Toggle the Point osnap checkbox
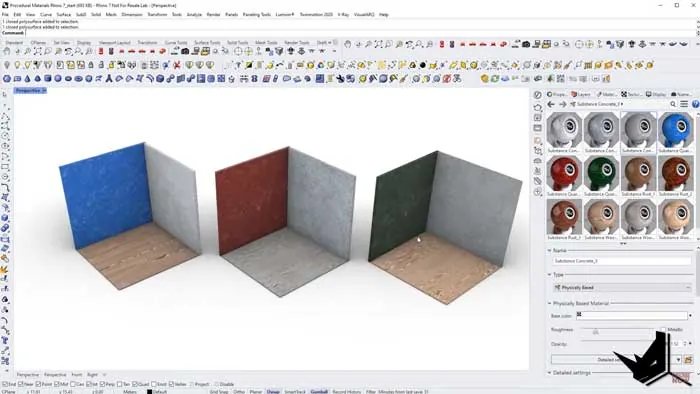Image resolution: width=700 pixels, height=394 pixels. [x=39, y=384]
